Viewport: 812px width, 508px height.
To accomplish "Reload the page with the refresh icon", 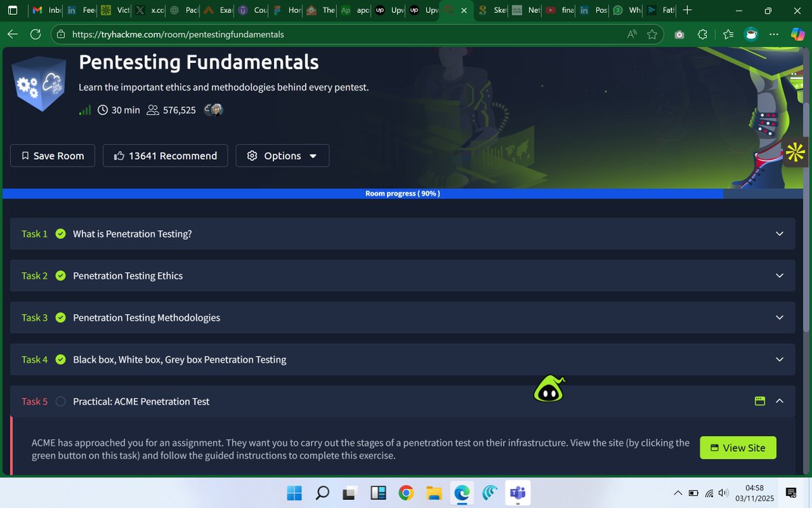I will click(36, 35).
